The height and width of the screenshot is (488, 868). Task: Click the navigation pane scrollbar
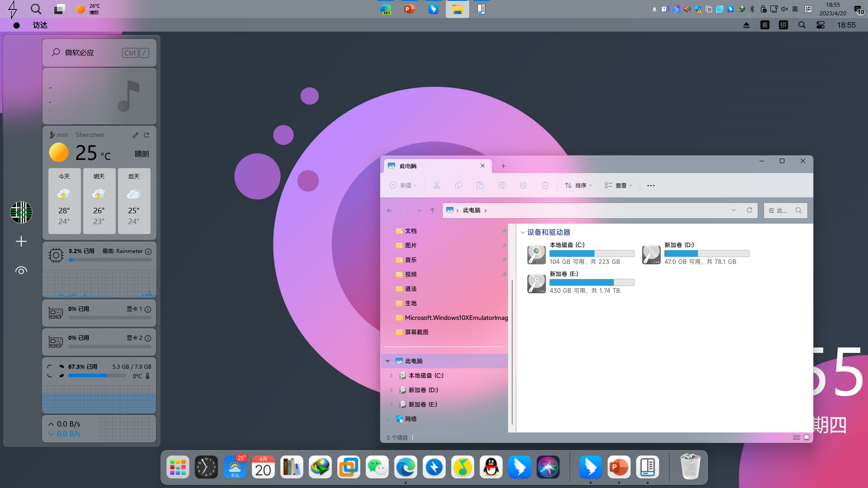(512, 352)
